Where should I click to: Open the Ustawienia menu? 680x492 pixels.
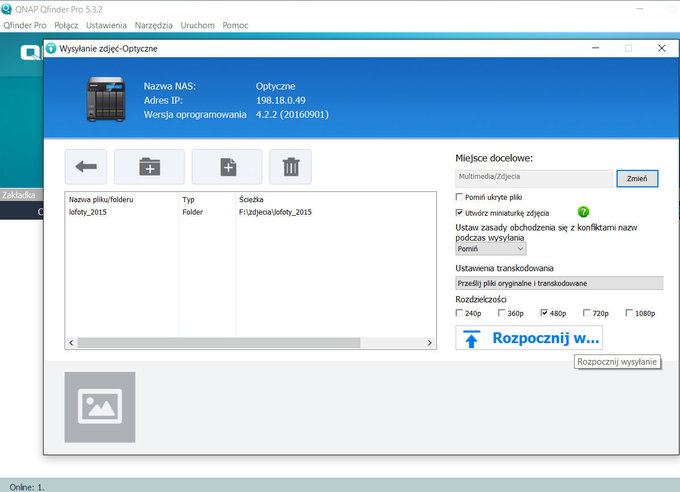point(106,25)
